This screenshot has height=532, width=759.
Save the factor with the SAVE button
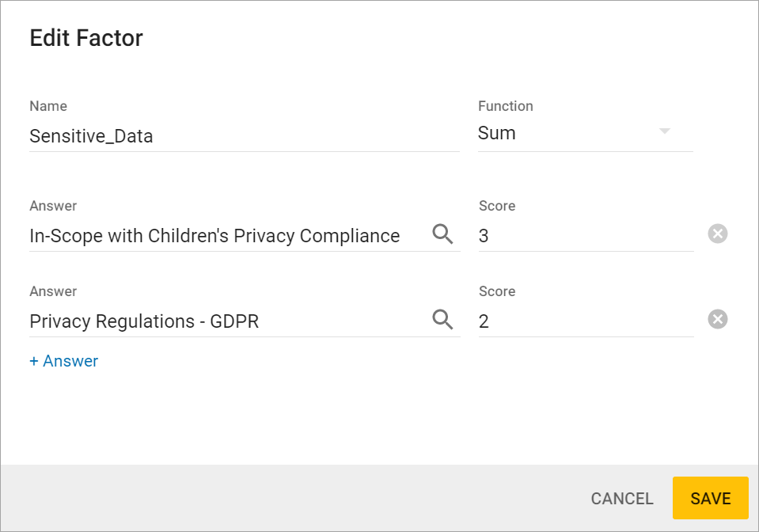click(710, 499)
